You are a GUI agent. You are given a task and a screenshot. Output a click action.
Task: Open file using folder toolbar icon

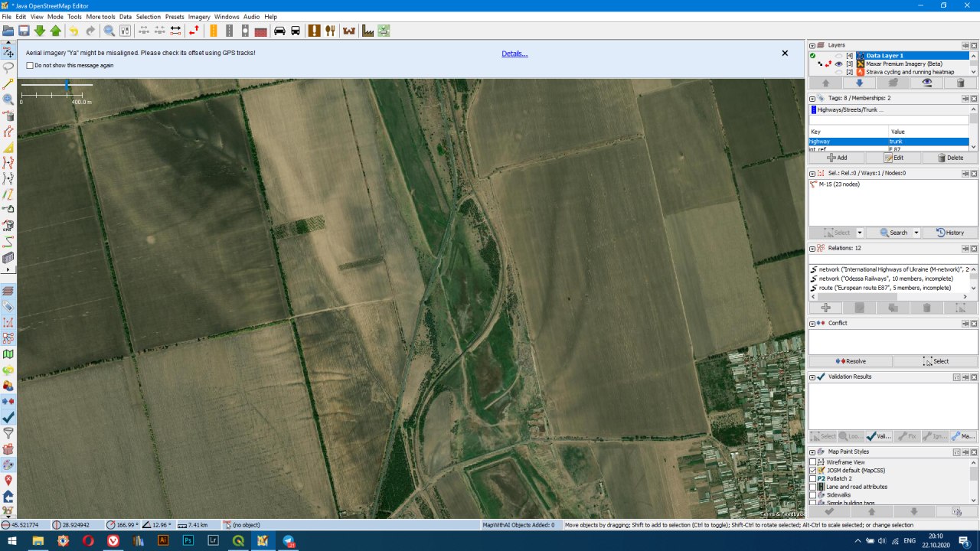(8, 31)
